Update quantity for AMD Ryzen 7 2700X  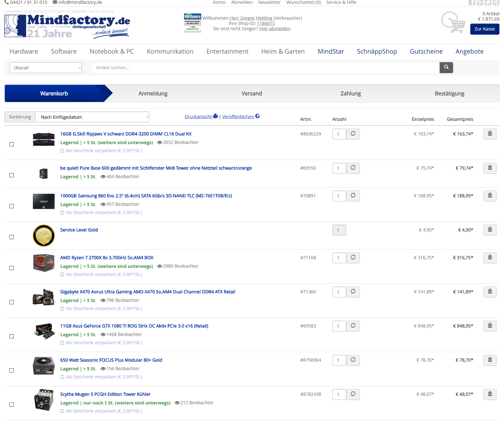353,258
